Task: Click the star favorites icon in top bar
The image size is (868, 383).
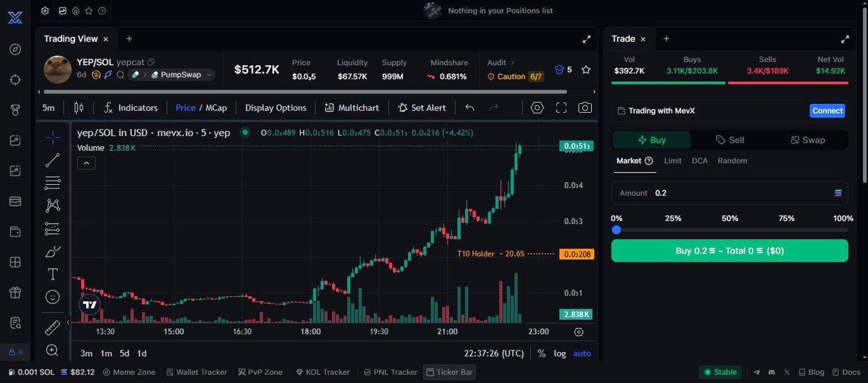Action: point(88,11)
